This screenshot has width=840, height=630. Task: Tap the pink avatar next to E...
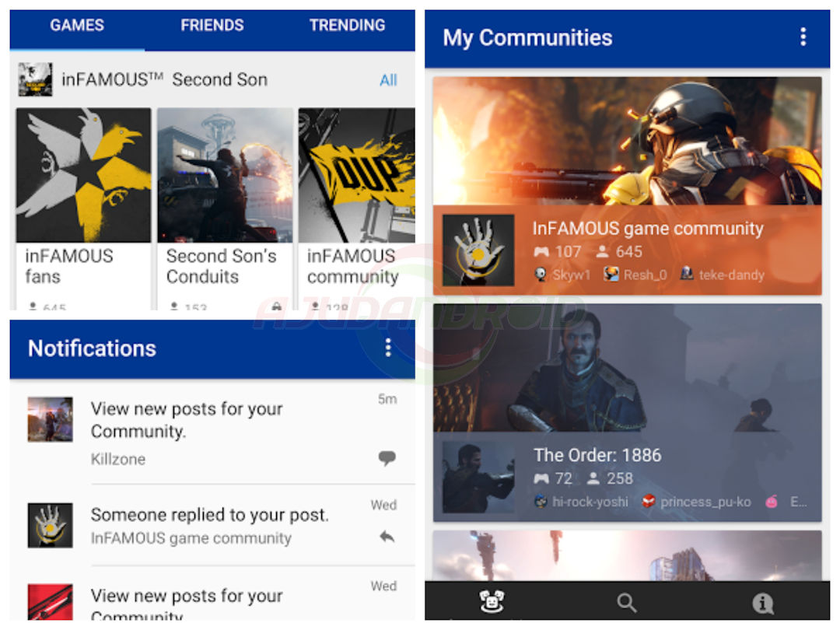[772, 502]
